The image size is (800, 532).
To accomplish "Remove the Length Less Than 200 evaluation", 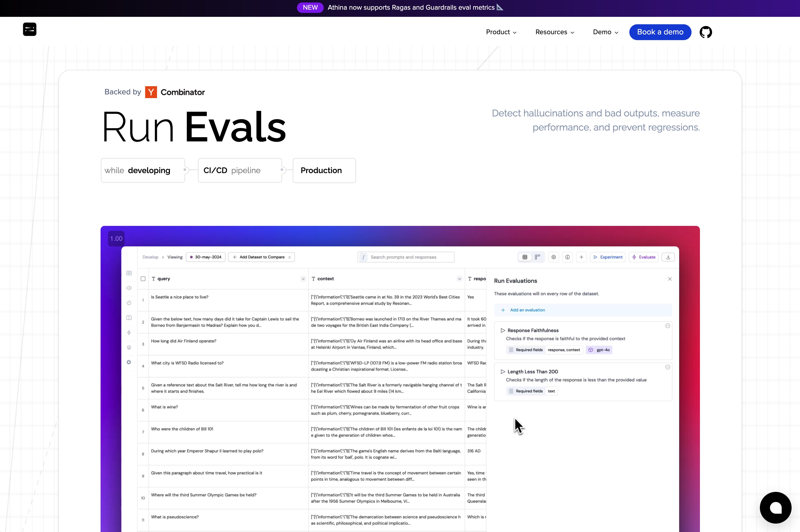I will pyautogui.click(x=667, y=367).
